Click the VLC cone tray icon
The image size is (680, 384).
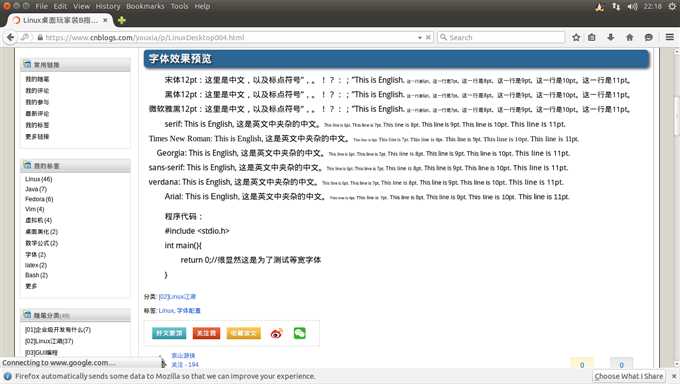600,7
